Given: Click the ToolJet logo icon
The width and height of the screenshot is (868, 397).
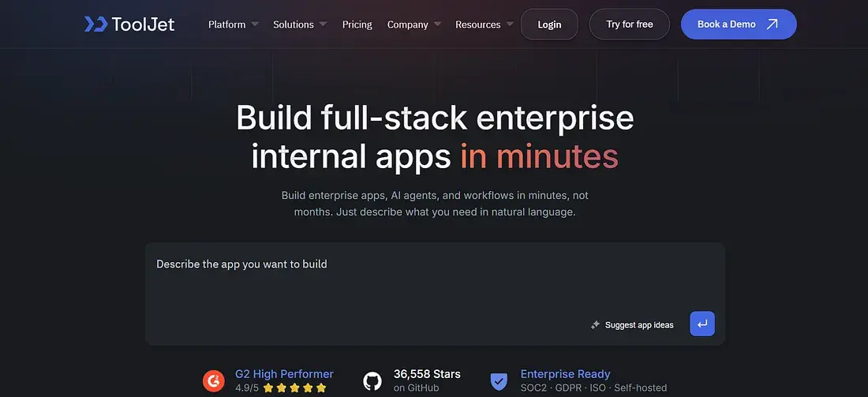Looking at the screenshot, I should click(x=95, y=24).
